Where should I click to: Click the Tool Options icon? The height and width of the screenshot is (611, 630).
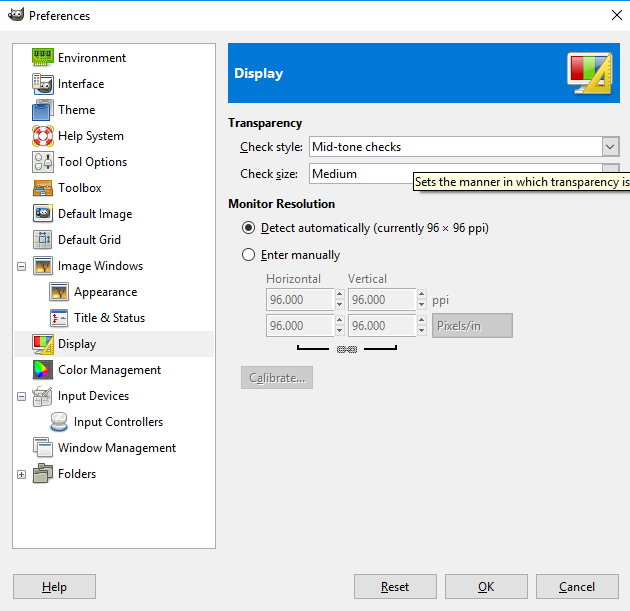pos(43,162)
